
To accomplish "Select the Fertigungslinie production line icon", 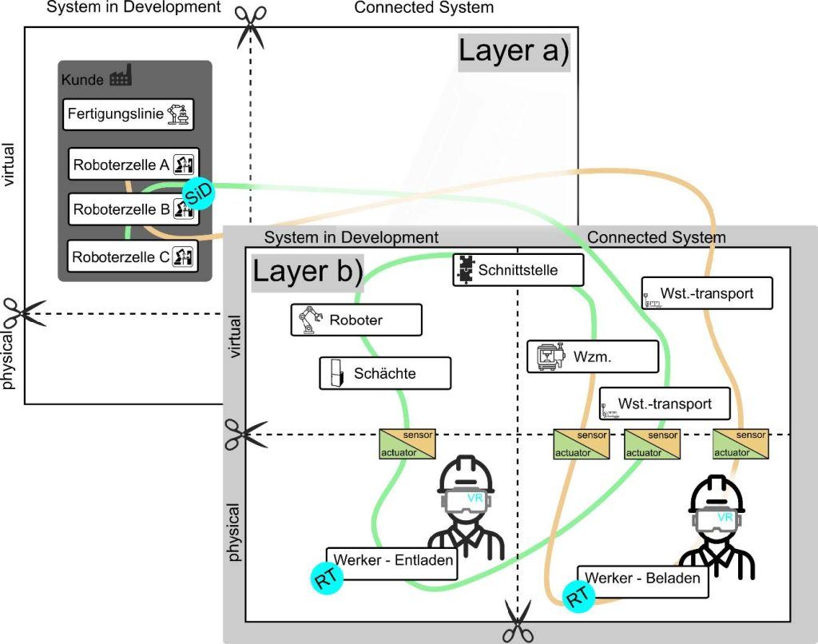I will [180, 115].
